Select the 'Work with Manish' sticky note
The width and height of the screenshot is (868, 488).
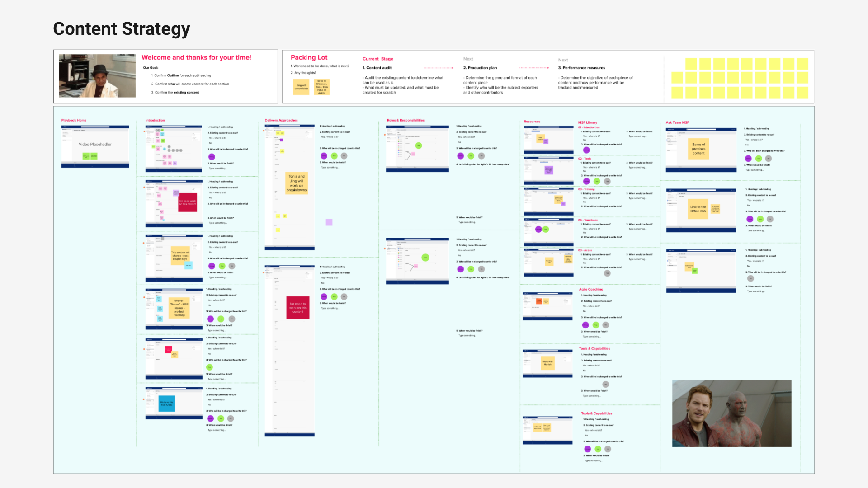[547, 363]
